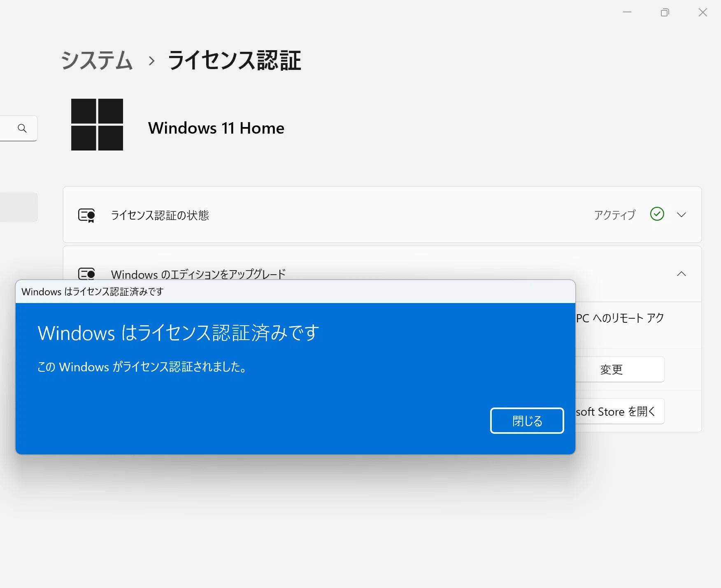Click the license certificate icon beside ライセンス認証の状態
Viewport: 721px width, 588px height.
86,215
